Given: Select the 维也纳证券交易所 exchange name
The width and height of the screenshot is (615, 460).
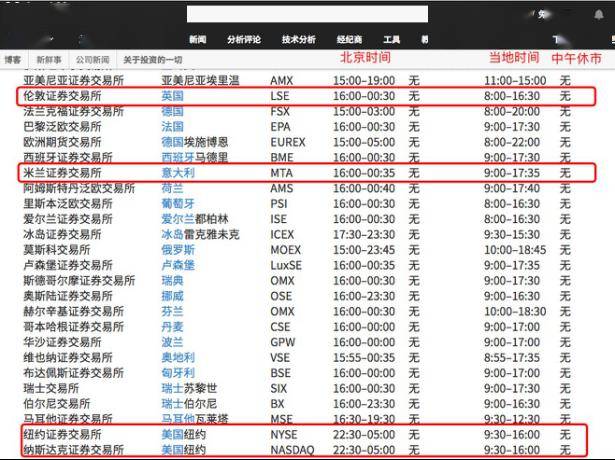Looking at the screenshot, I should click(68, 358).
